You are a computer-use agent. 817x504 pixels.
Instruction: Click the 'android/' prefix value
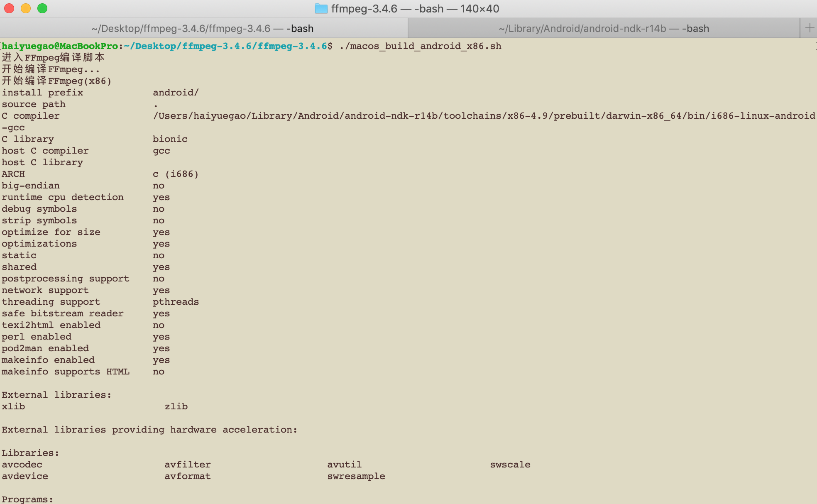coord(176,93)
